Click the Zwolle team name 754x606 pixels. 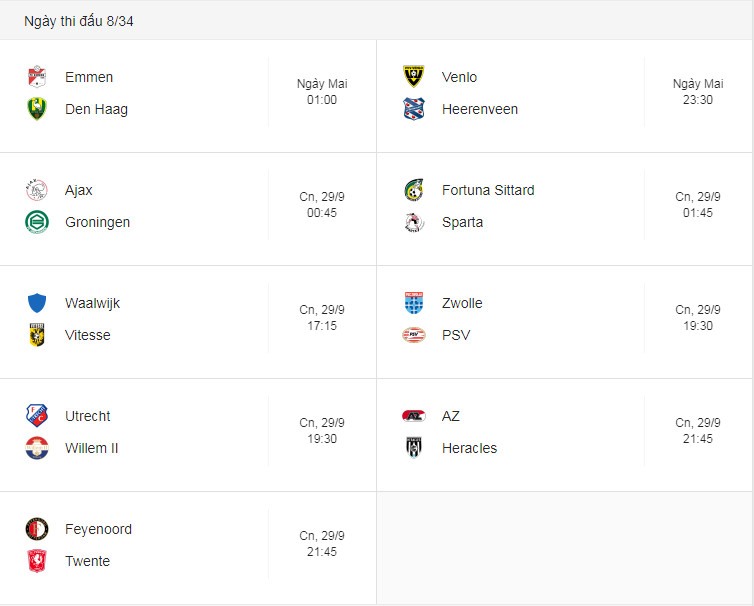coord(462,303)
